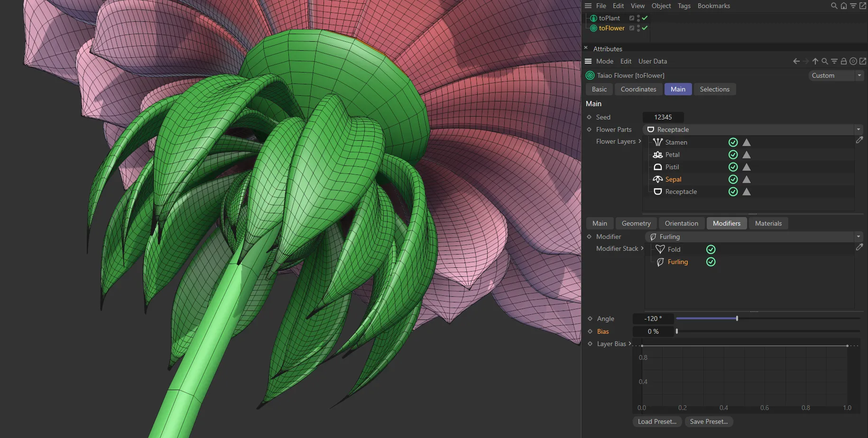868x438 pixels.
Task: Click the Receptacle icon in the layer list
Action: point(658,192)
